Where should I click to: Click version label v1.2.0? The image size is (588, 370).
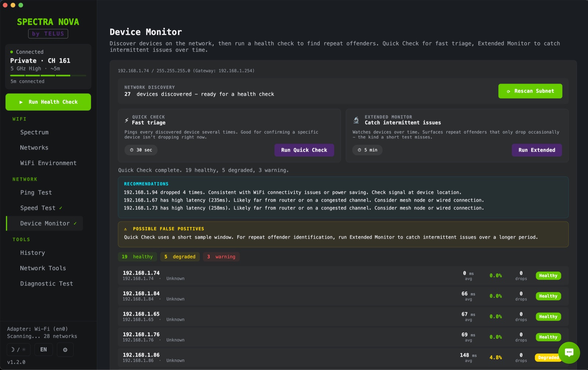point(16,362)
